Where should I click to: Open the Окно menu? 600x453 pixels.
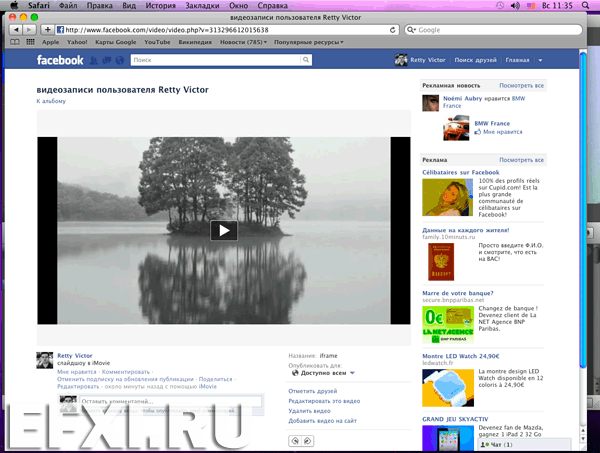coord(238,5)
